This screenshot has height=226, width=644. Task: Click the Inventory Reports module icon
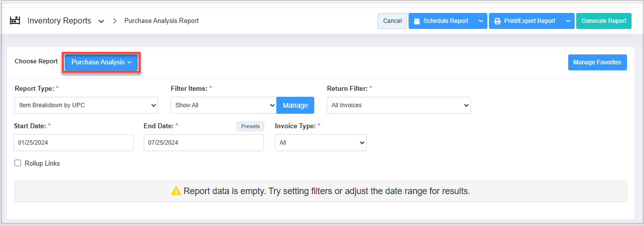coord(15,21)
